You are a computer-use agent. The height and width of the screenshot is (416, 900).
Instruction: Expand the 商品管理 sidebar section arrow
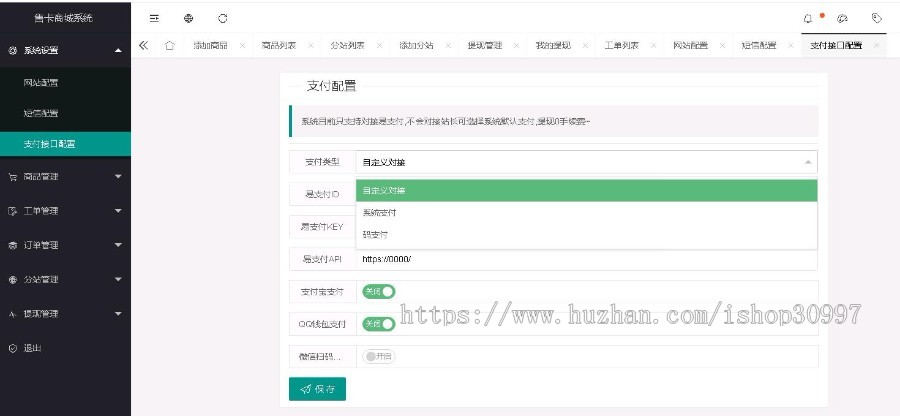(118, 177)
